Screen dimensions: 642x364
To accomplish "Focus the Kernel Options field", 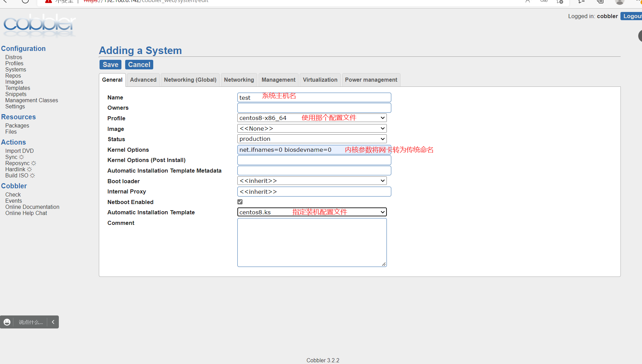I will tap(314, 150).
